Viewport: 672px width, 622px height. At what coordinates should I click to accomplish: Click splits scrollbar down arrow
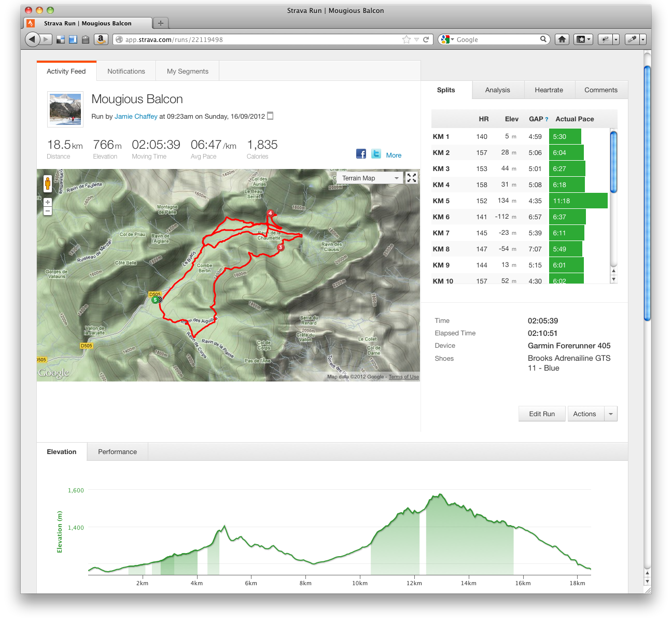pos(614,279)
